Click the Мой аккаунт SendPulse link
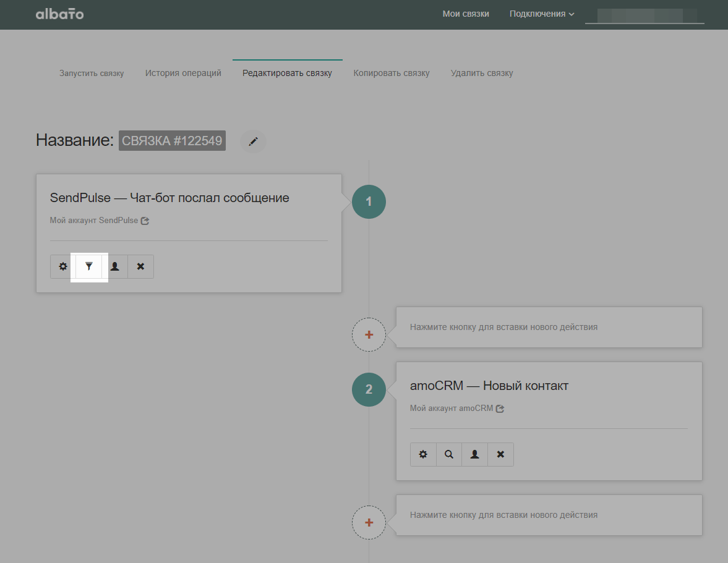 (x=94, y=220)
